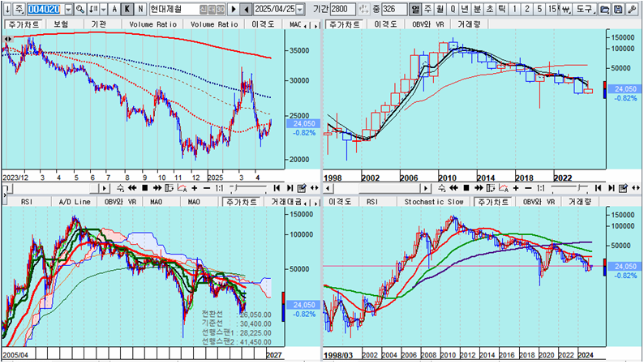This screenshot has height=364, width=644.
Task: Click the reverse play triangle before the date field
Action: click(246, 9)
